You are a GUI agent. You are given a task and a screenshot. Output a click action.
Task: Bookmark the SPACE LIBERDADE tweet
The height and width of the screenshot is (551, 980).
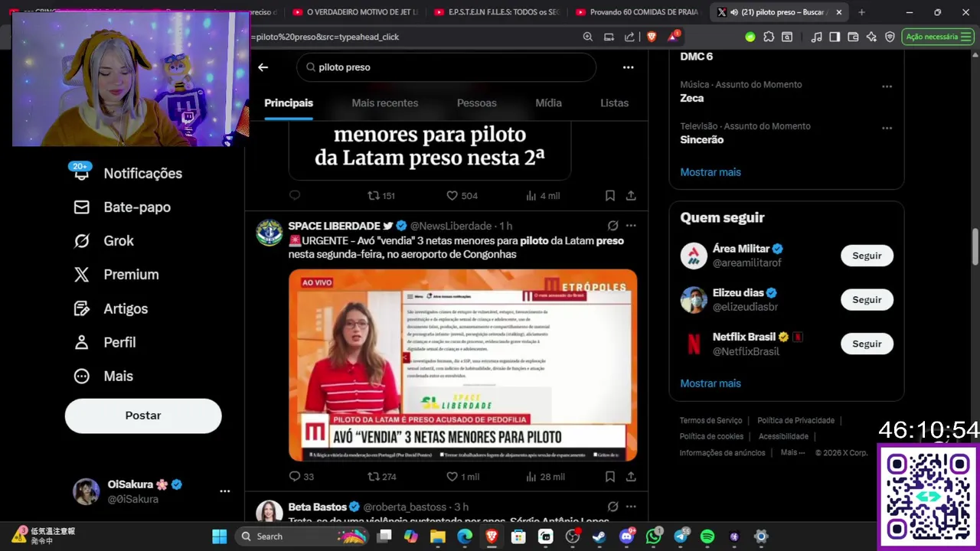pyautogui.click(x=610, y=477)
